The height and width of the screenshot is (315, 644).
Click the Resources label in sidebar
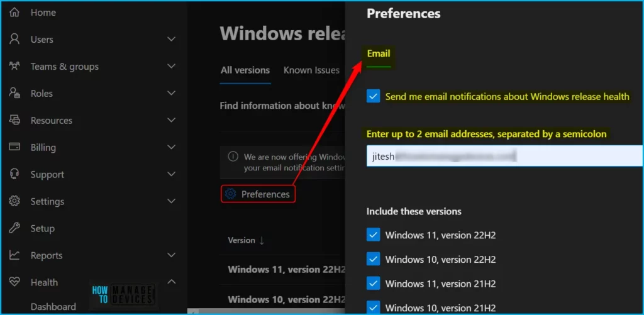click(x=52, y=120)
